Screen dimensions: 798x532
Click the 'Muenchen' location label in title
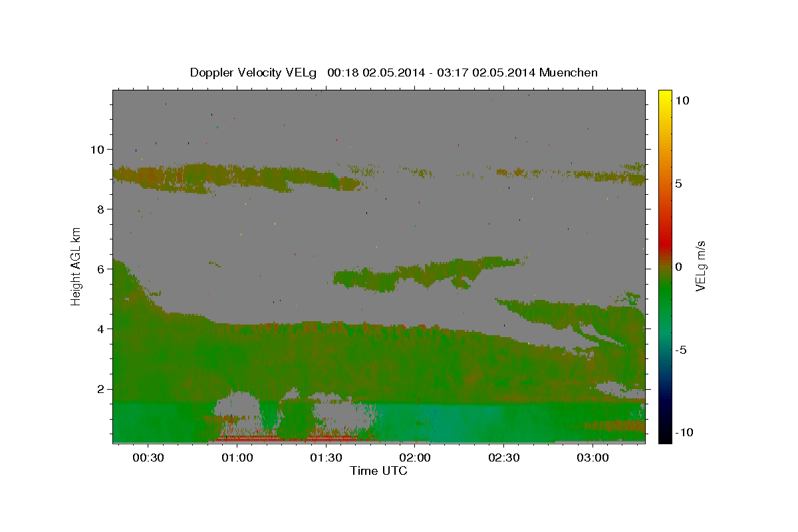[x=569, y=72]
